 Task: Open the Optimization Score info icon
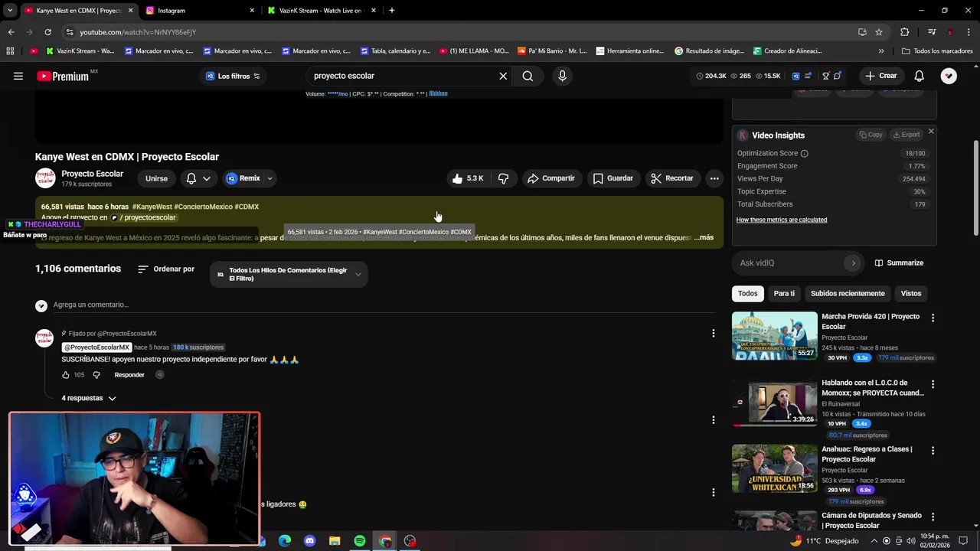[x=804, y=153]
